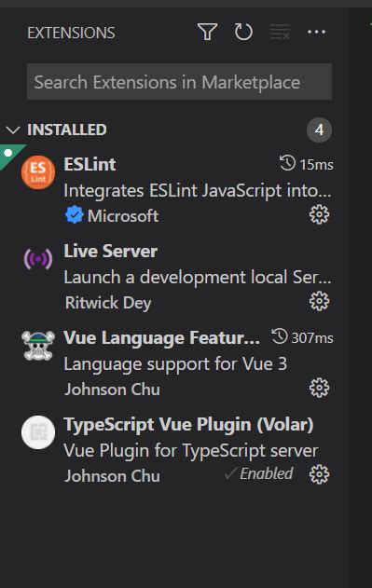372x588 pixels.
Task: Refresh the extensions list
Action: pos(243,32)
